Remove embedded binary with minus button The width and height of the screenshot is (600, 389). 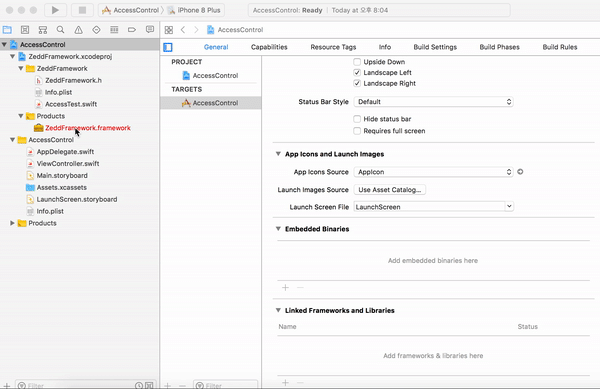coord(300,288)
